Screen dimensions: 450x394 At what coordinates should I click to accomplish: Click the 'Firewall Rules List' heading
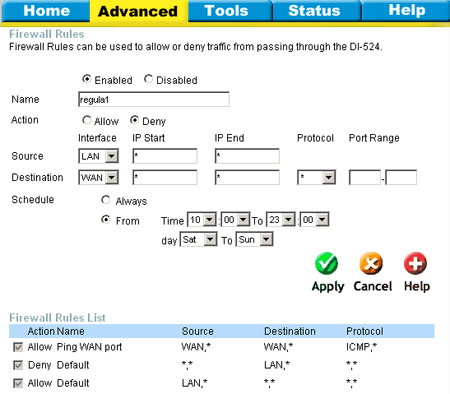point(57,318)
